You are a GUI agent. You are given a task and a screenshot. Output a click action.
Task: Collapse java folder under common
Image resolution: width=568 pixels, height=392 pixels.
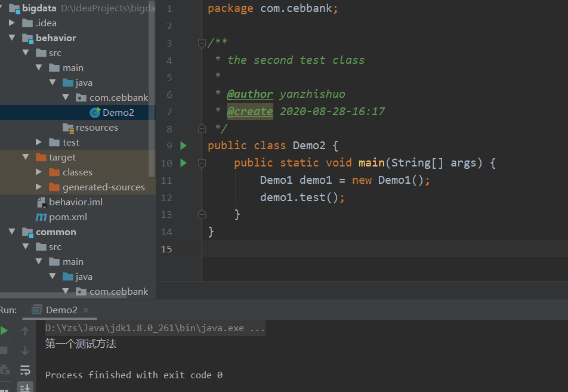click(x=53, y=276)
